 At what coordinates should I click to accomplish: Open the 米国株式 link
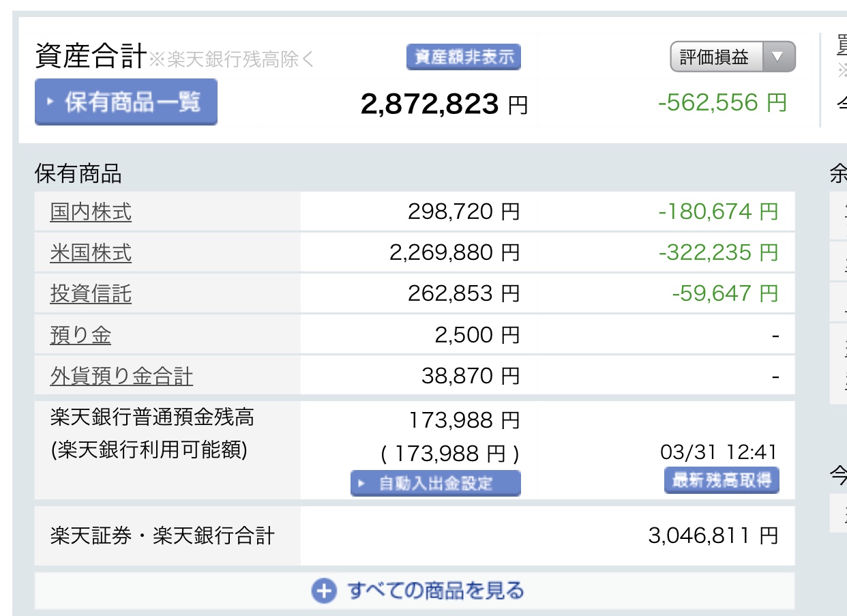tap(91, 253)
